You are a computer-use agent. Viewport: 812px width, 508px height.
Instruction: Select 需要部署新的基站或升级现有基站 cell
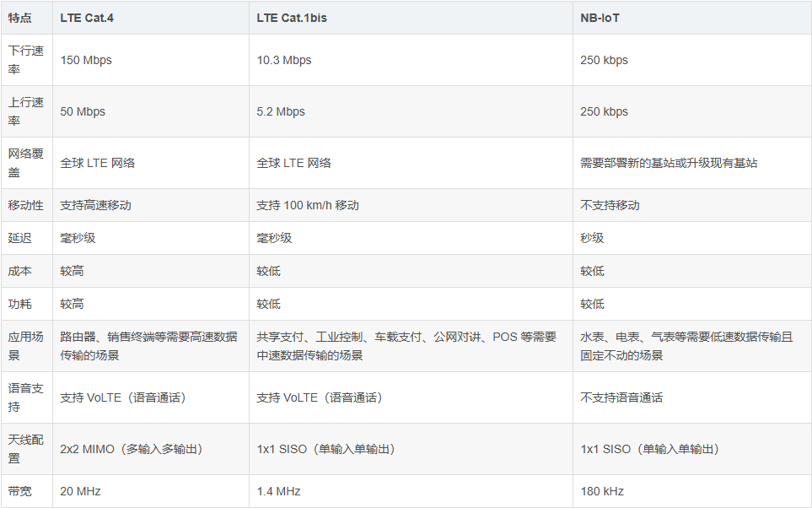pos(669,163)
